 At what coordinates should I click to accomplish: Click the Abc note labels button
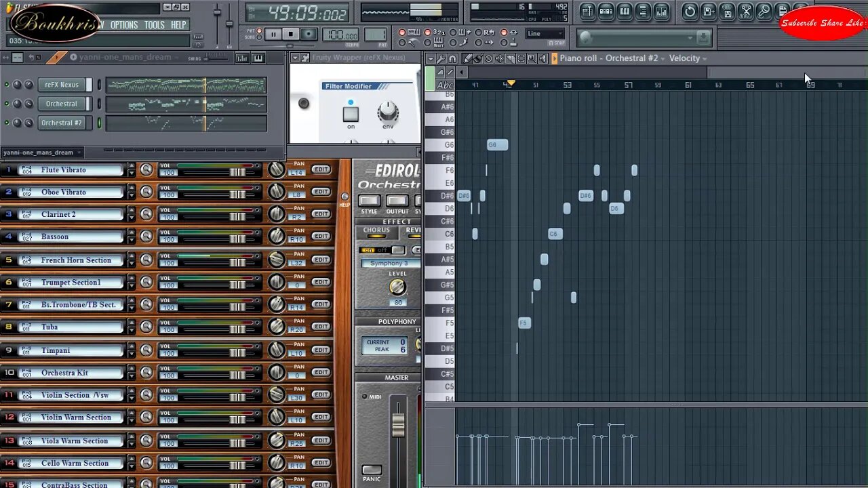click(446, 85)
